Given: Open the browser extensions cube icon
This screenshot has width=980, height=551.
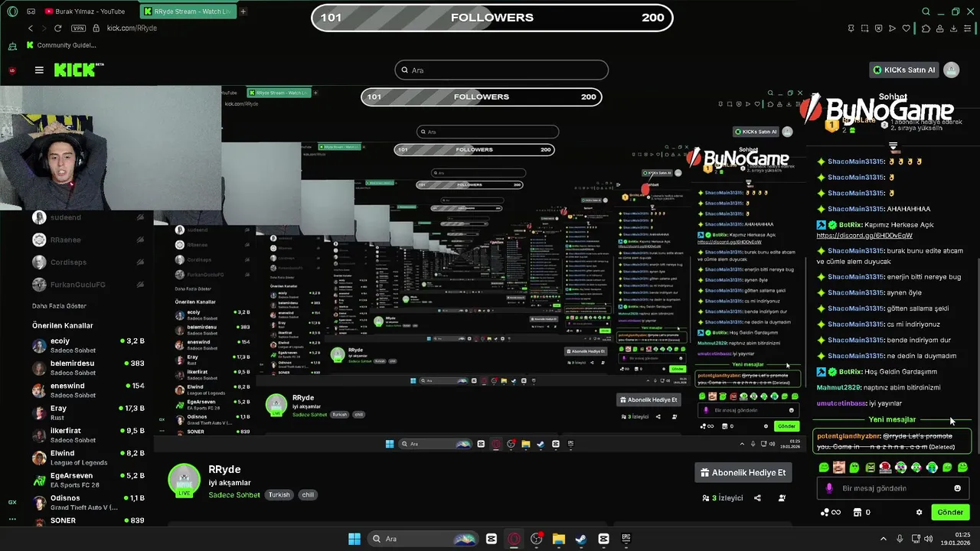Looking at the screenshot, I should tap(926, 28).
